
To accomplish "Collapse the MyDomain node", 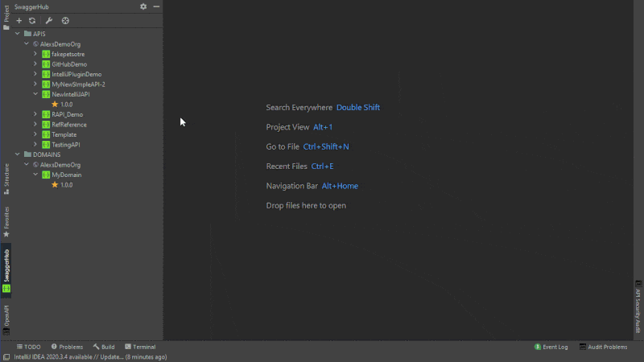I will (35, 175).
